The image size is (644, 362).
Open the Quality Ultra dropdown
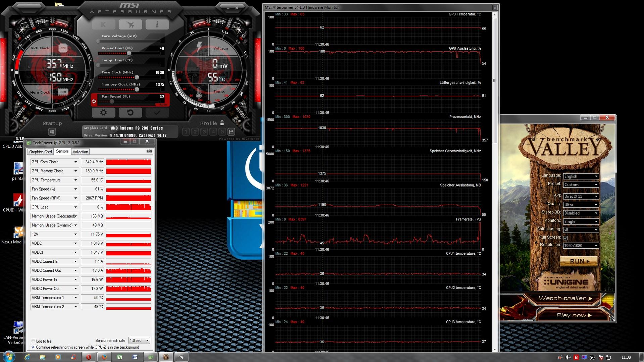581,205
